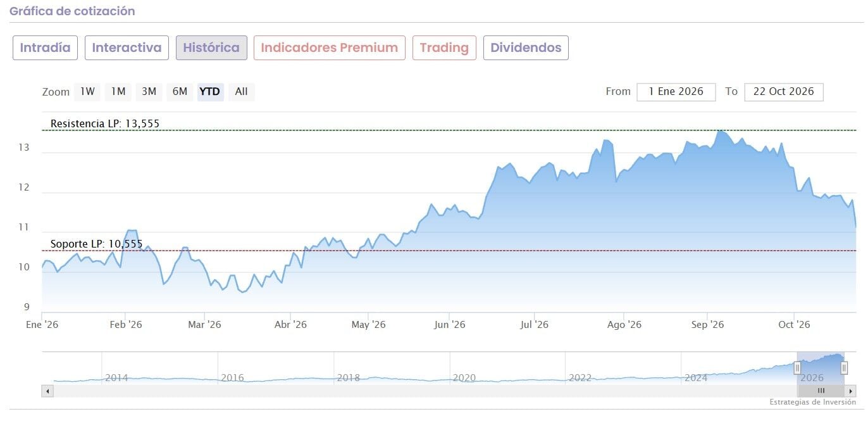Select the 1M zoom range
Viewport: 868px width, 421px height.
118,92
